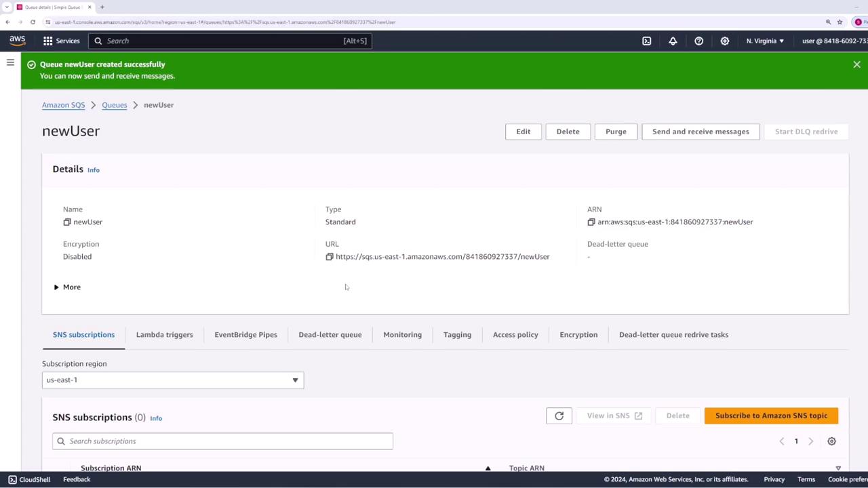View the Monitoring tab

(x=403, y=335)
